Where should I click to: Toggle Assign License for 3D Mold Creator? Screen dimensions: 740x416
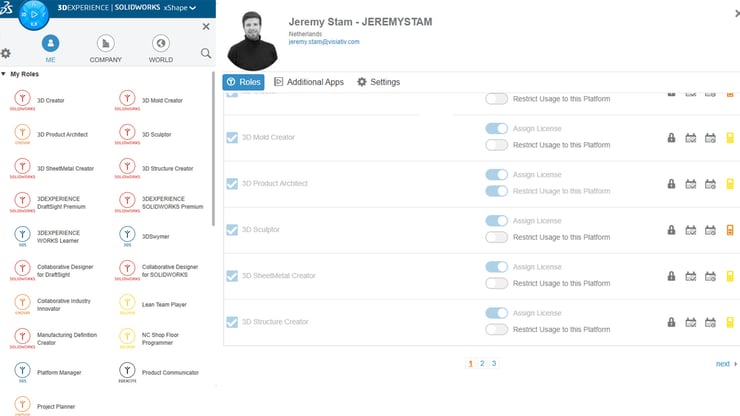[x=496, y=129]
